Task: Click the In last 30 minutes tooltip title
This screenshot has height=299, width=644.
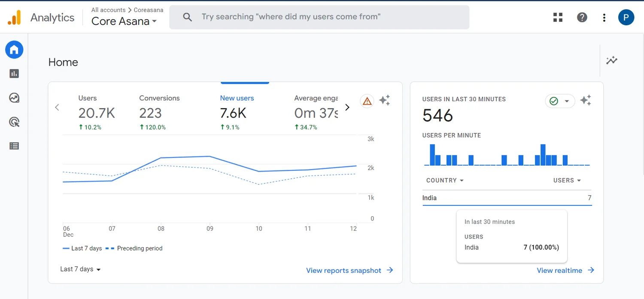Action: click(x=489, y=222)
